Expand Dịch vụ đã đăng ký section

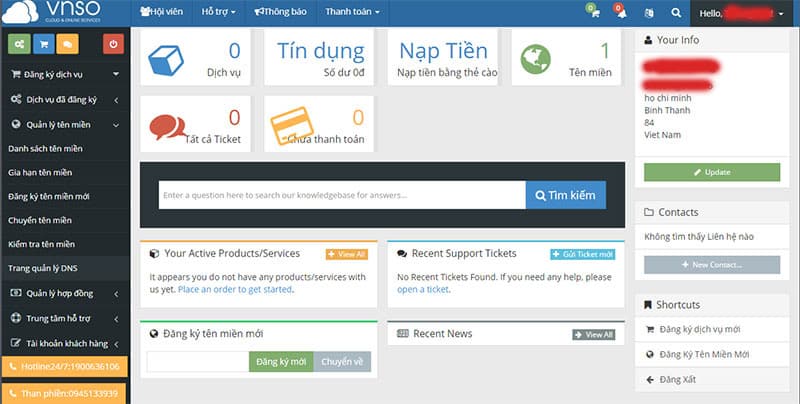[x=65, y=99]
